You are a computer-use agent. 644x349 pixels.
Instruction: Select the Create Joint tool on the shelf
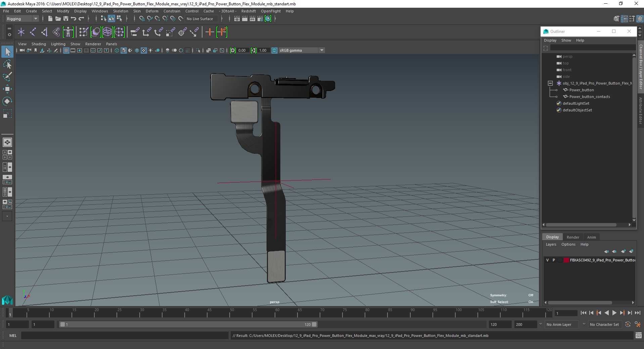click(x=33, y=32)
